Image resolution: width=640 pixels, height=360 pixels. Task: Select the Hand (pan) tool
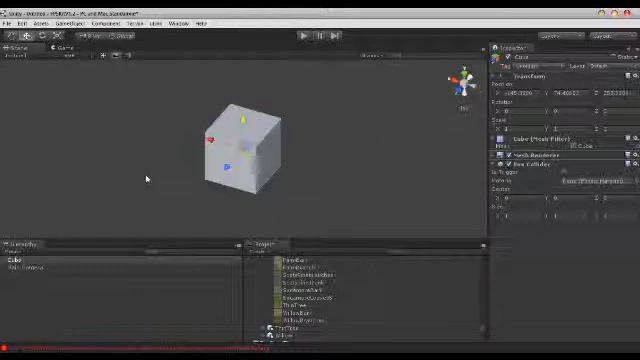click(x=11, y=36)
